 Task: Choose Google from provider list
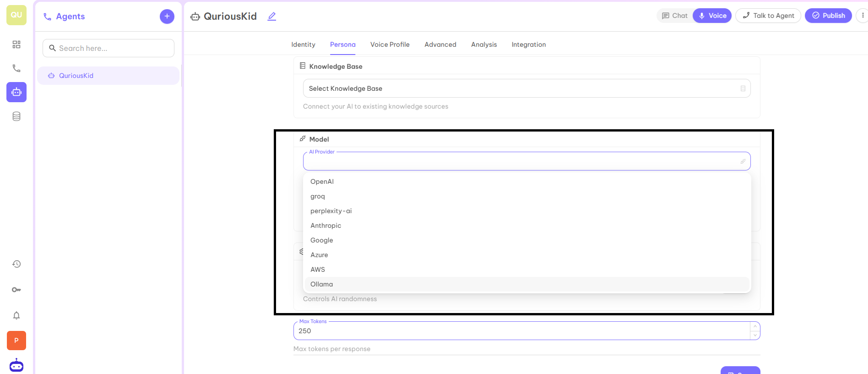[527, 240]
